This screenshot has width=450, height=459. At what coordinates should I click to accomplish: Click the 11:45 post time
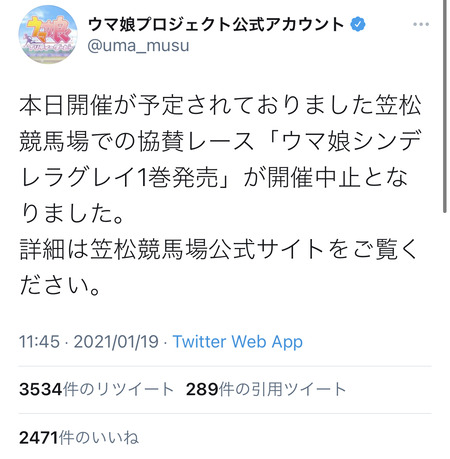point(39,342)
